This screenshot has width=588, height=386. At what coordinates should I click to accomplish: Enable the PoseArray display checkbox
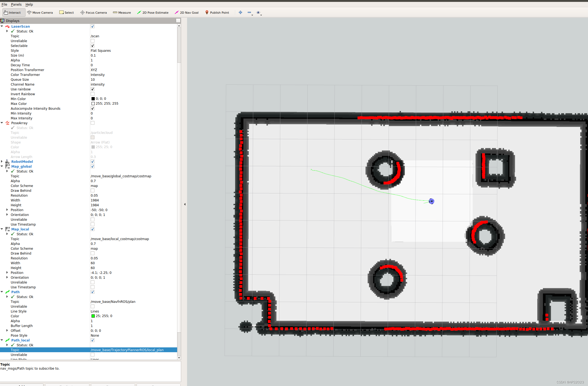pyautogui.click(x=93, y=123)
